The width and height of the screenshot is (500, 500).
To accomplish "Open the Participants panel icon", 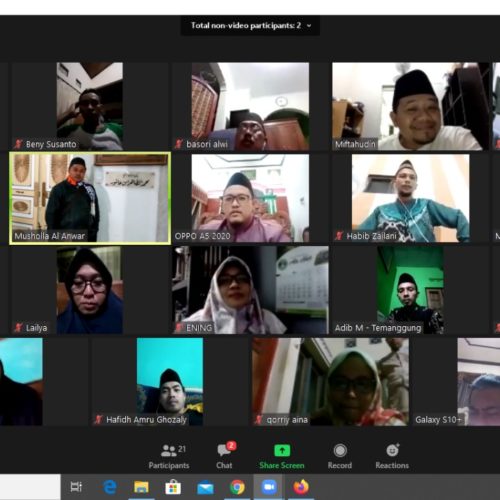I will click(x=169, y=451).
